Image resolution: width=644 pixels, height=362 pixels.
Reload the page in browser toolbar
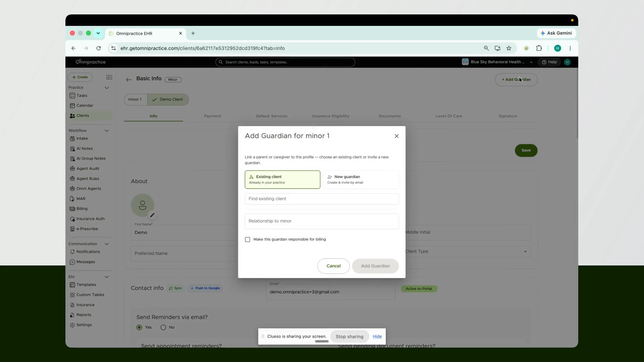click(x=99, y=48)
